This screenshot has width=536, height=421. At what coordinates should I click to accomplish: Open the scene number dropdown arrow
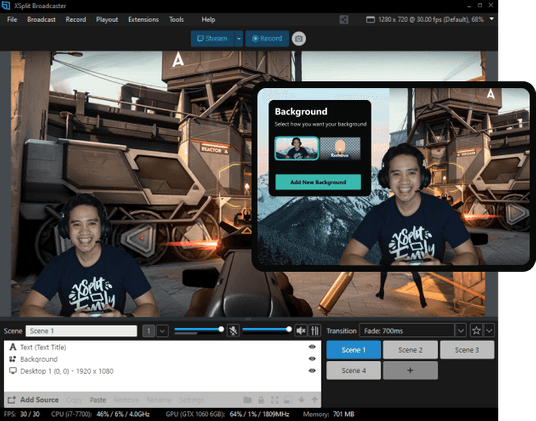click(x=162, y=331)
